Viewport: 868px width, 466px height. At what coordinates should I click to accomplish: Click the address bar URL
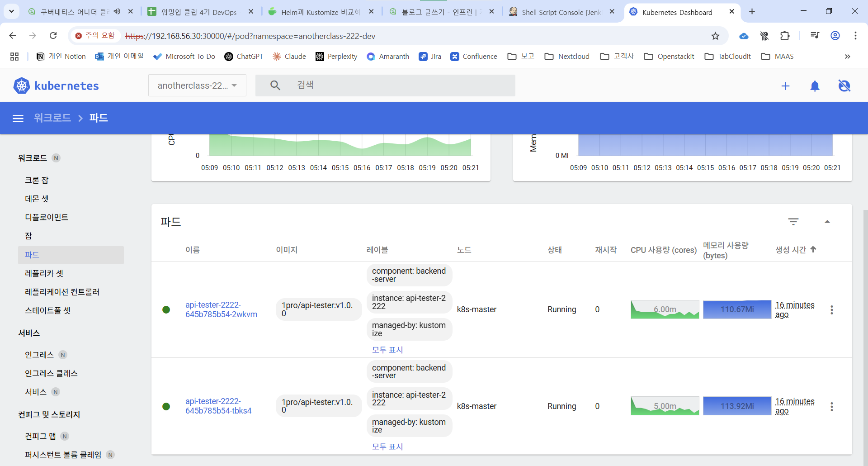pos(250,36)
